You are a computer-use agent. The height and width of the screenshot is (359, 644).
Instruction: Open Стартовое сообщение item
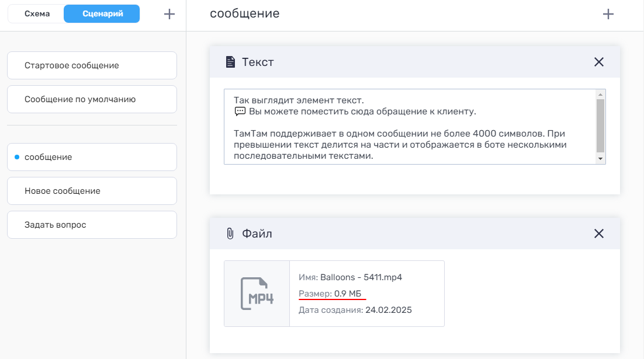(x=92, y=65)
